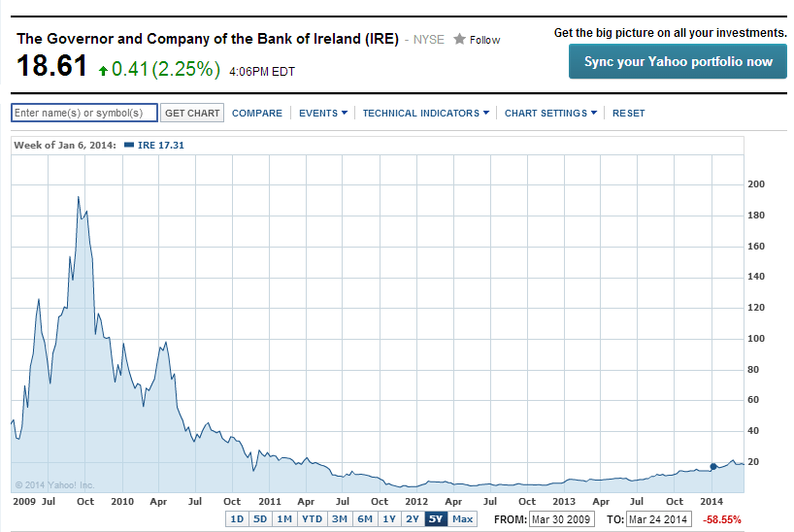This screenshot has width=794, height=532.
Task: Open the Chart Settings dropdown
Action: pos(550,113)
